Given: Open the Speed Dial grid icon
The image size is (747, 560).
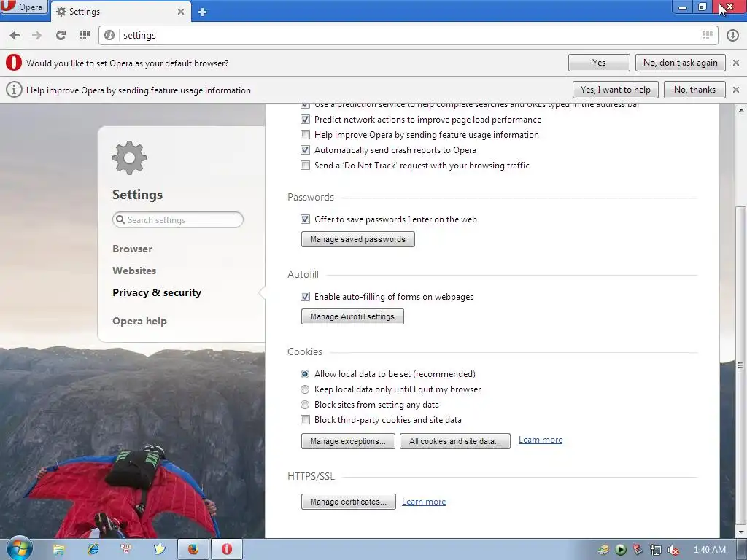Looking at the screenshot, I should point(85,35).
